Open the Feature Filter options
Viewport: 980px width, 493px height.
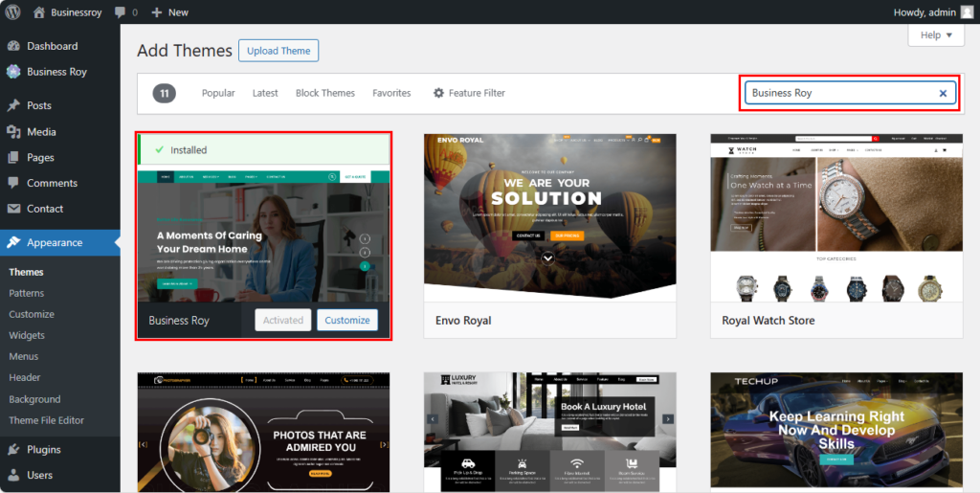[x=469, y=93]
